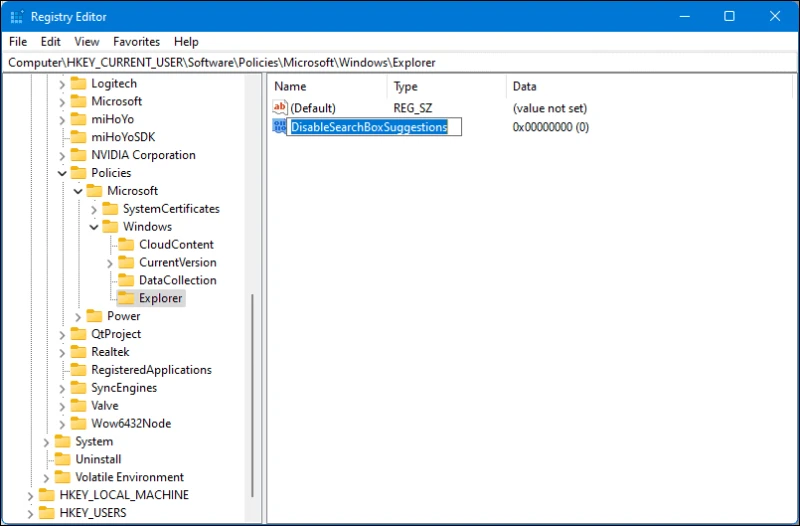Image resolution: width=800 pixels, height=526 pixels.
Task: Click the tree pane vertical scrollbar
Action: pos(253,400)
